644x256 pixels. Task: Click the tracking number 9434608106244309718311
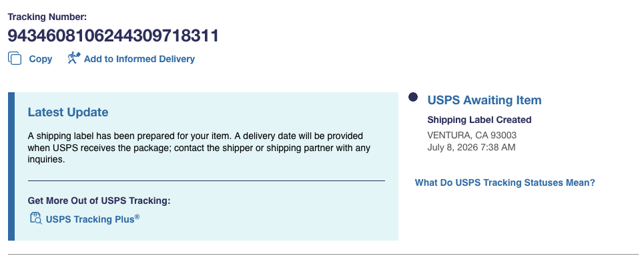(x=113, y=36)
